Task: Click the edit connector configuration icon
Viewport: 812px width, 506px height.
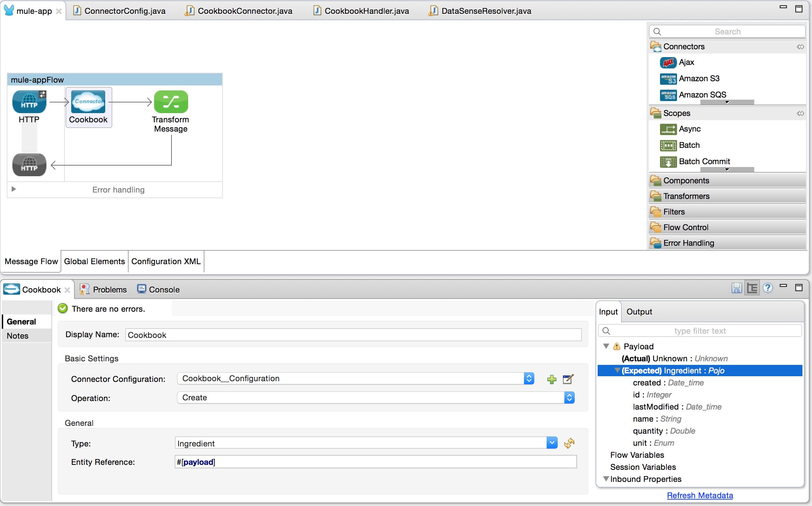Action: 568,379
